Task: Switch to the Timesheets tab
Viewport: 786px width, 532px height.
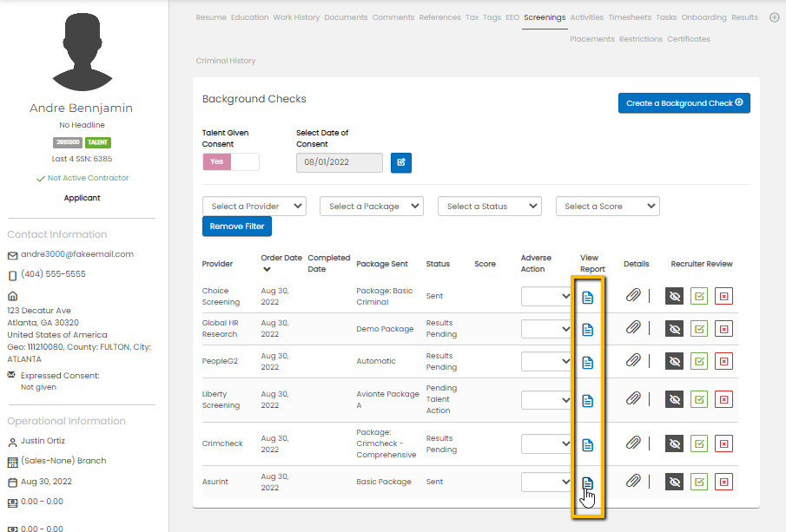Action: [x=630, y=17]
